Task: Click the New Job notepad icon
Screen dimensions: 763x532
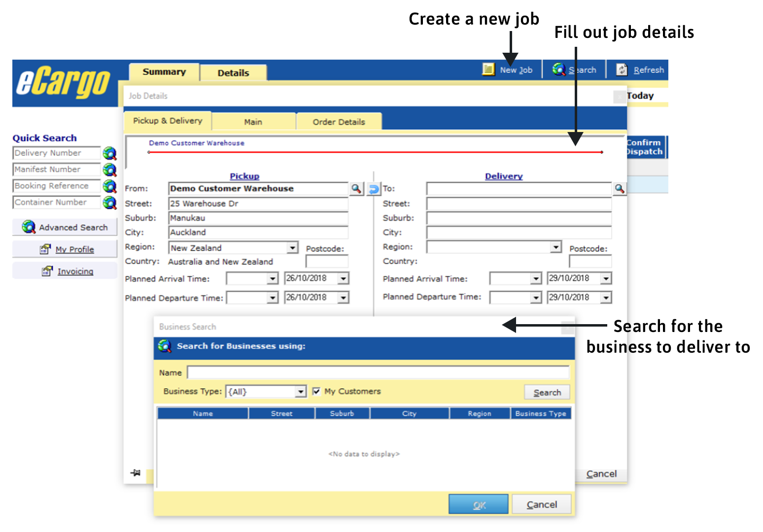Action: pyautogui.click(x=488, y=69)
